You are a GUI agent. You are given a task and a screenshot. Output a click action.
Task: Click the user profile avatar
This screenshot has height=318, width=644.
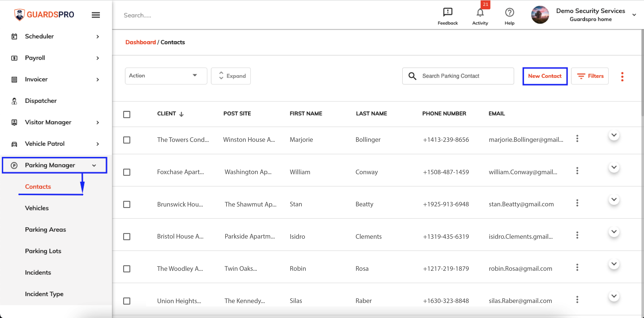click(x=540, y=15)
